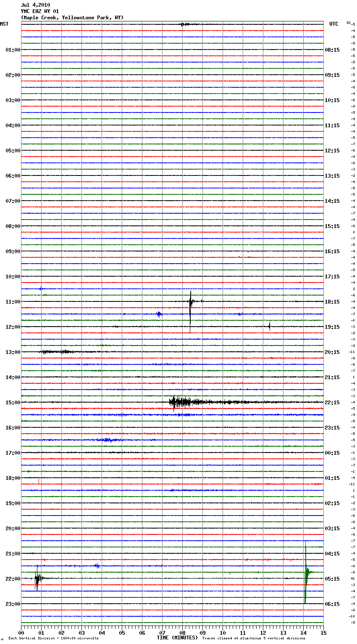Select the '13:00' MST hour label

click(x=13, y=352)
